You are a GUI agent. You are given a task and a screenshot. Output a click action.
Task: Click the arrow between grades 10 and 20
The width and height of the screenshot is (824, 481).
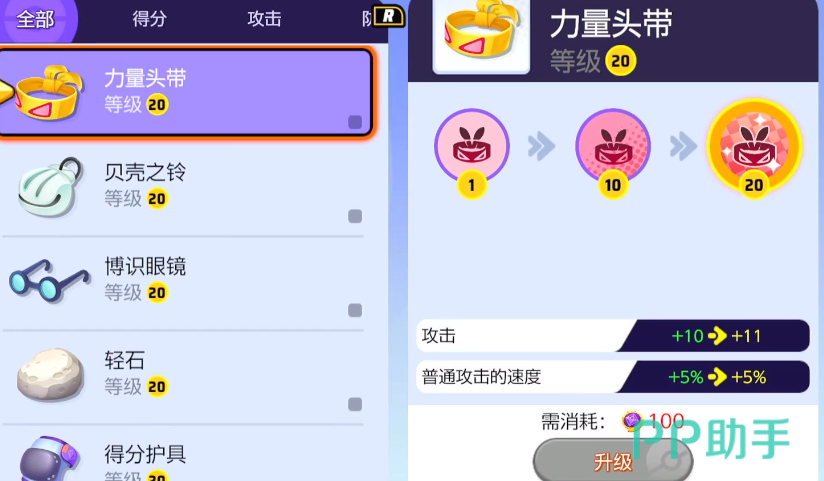click(683, 147)
